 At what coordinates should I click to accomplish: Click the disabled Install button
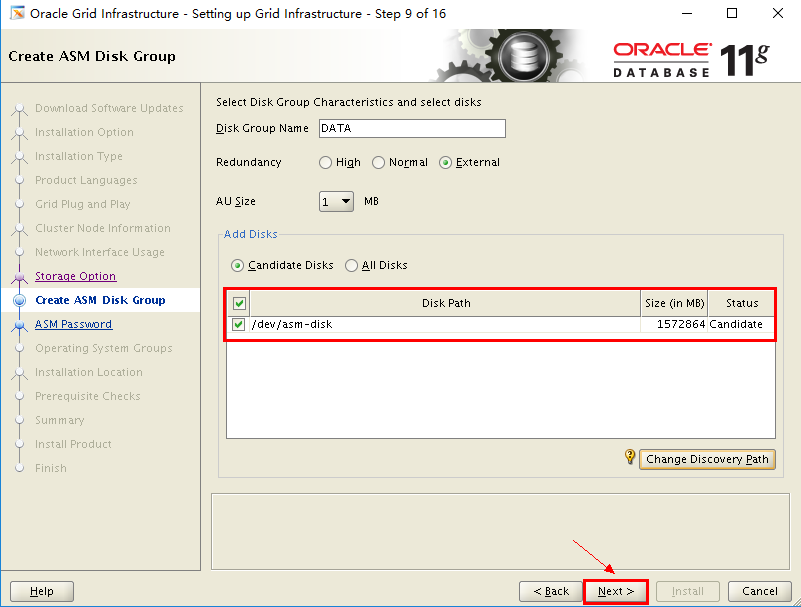click(688, 591)
